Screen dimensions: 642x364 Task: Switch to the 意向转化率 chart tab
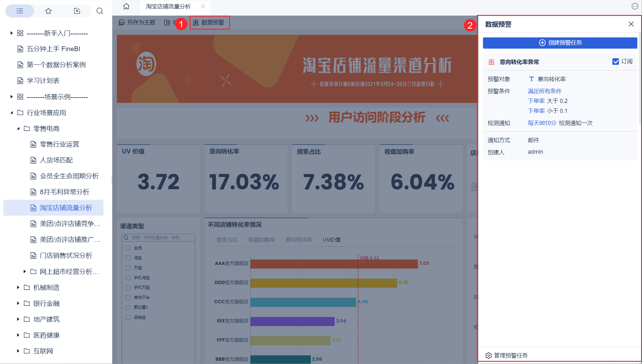pyautogui.click(x=299, y=240)
